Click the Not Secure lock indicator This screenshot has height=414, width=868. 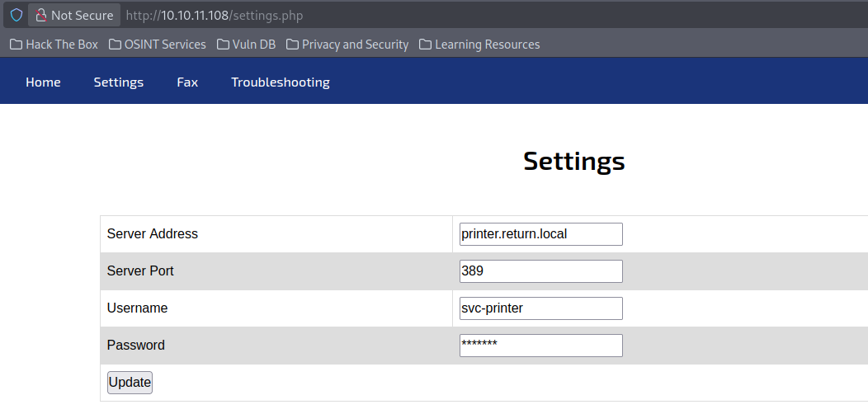73,15
